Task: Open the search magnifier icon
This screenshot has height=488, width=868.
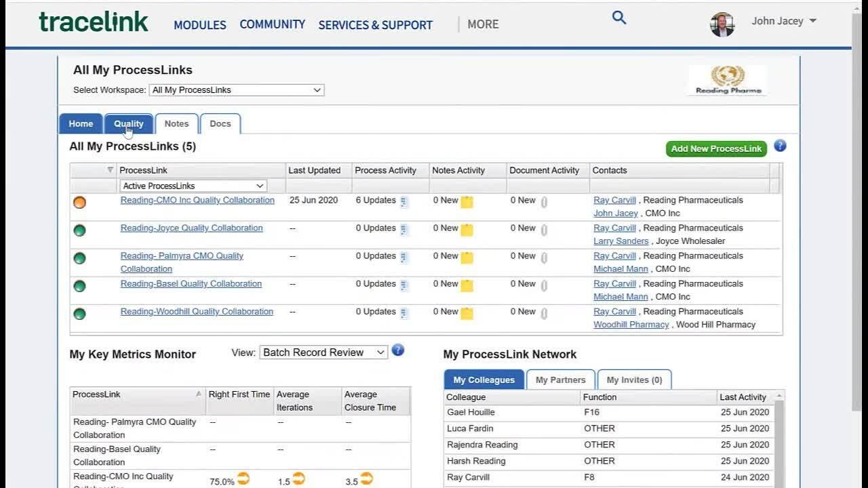Action: (x=619, y=18)
